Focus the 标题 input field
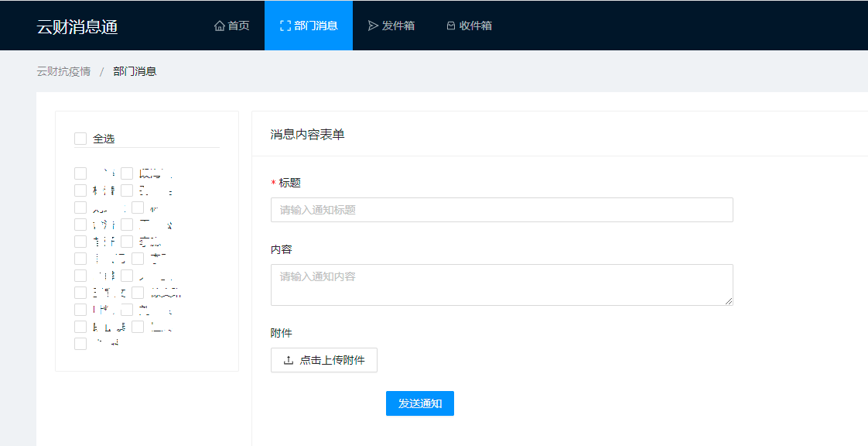The height and width of the screenshot is (446, 868). (x=501, y=210)
